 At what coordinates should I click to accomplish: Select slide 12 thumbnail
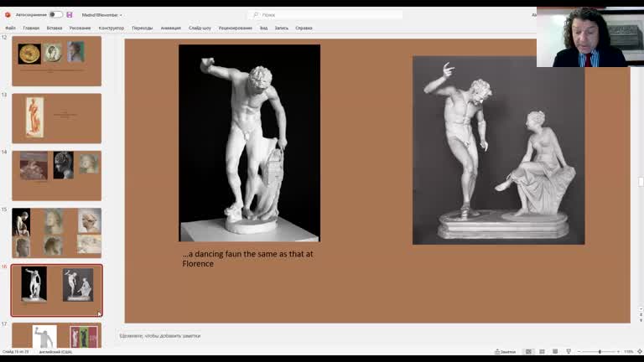click(57, 60)
